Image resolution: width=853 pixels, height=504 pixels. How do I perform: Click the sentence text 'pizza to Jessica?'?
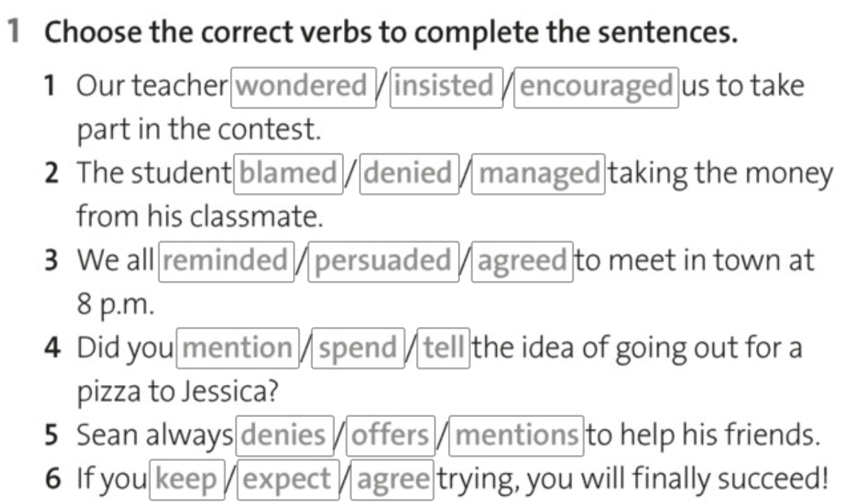tap(177, 392)
